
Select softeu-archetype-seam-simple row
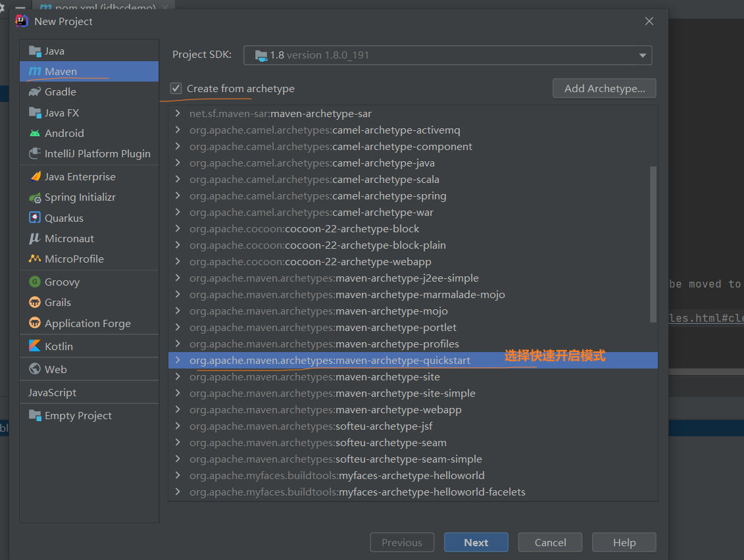coord(413,459)
